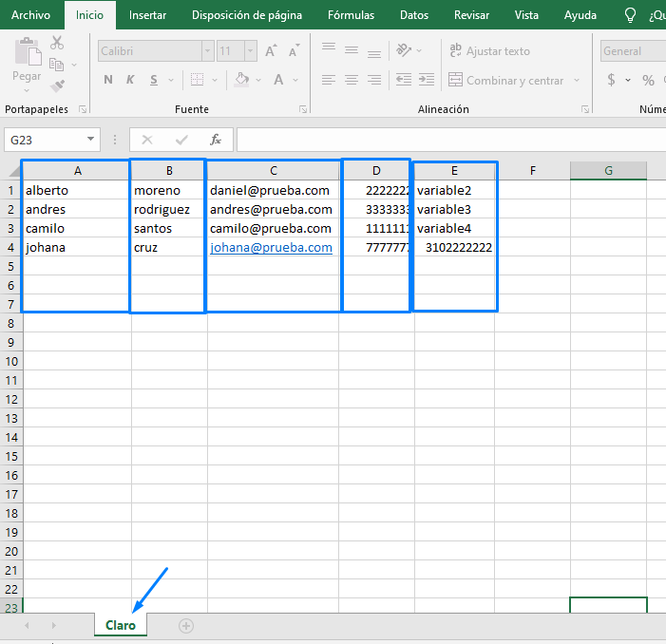Click the center text alignment icon
Viewport: 666px width, 644px height.
click(352, 81)
